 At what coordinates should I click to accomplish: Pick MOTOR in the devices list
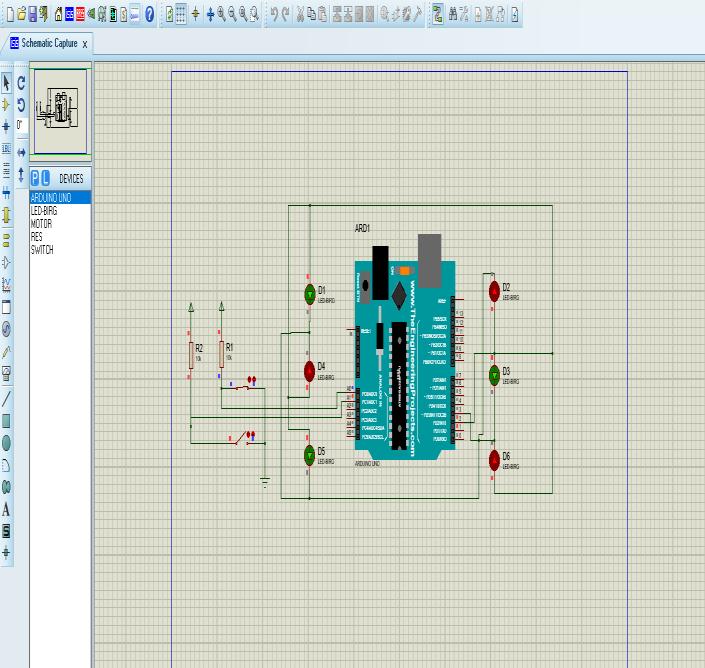tap(41, 224)
